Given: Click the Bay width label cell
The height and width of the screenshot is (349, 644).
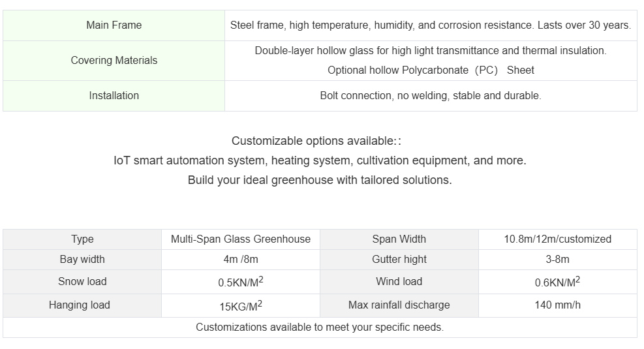Looking at the screenshot, I should tap(82, 260).
